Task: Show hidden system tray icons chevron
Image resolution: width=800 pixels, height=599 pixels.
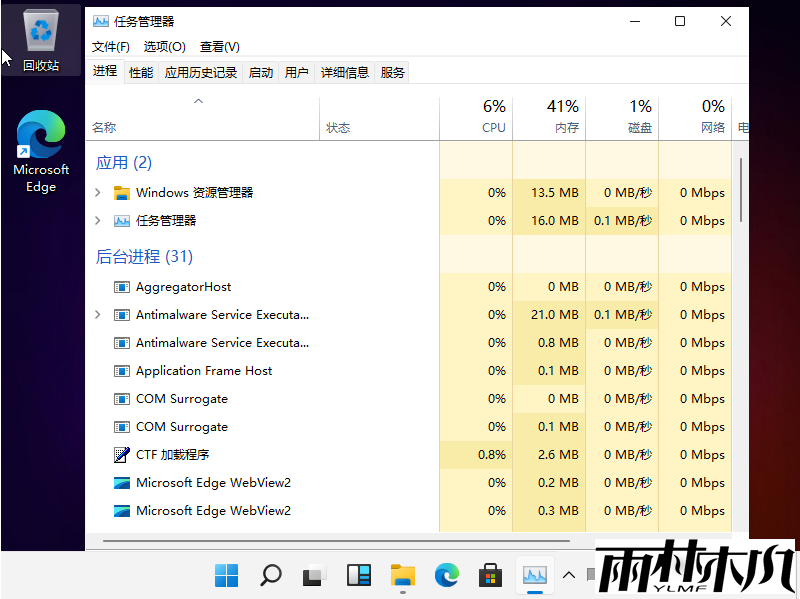Action: pos(569,575)
